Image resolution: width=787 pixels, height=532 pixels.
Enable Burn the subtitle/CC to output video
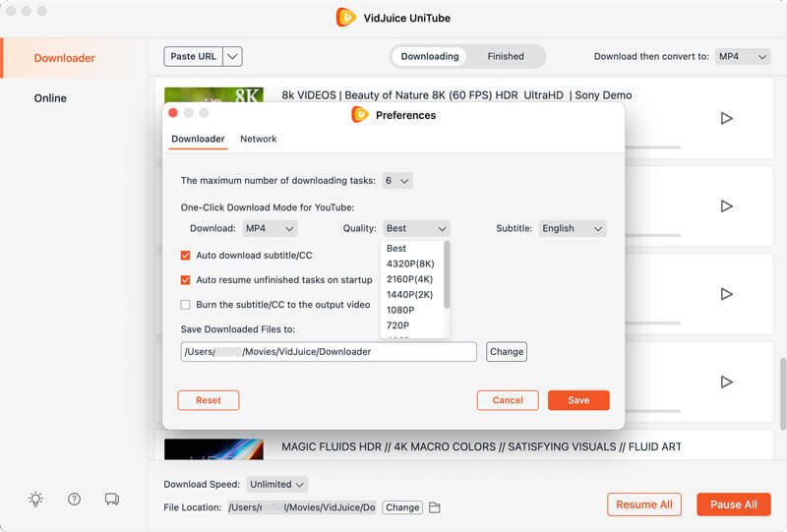pyautogui.click(x=185, y=305)
